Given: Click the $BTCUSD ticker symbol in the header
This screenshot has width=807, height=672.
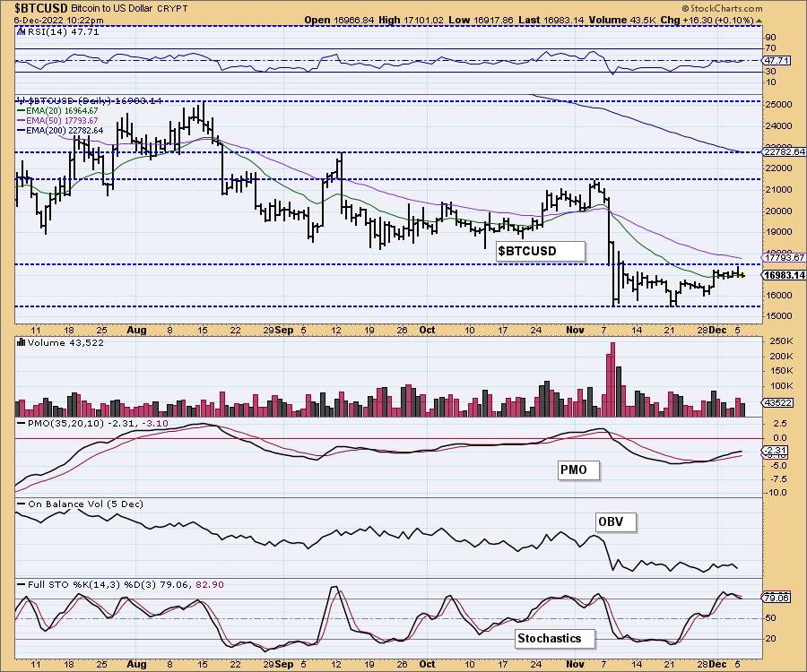Looking at the screenshot, I should 40,8.
